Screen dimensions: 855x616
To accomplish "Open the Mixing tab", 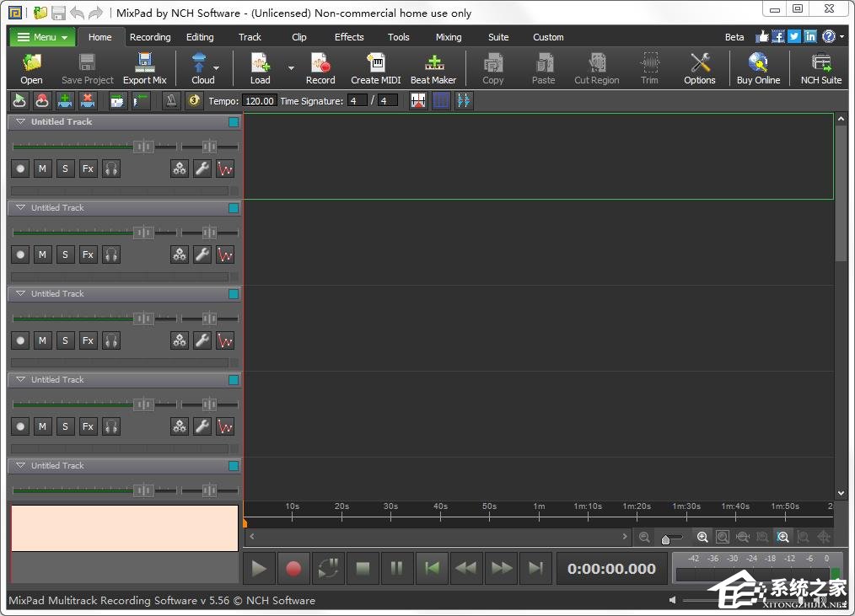I will (x=449, y=37).
